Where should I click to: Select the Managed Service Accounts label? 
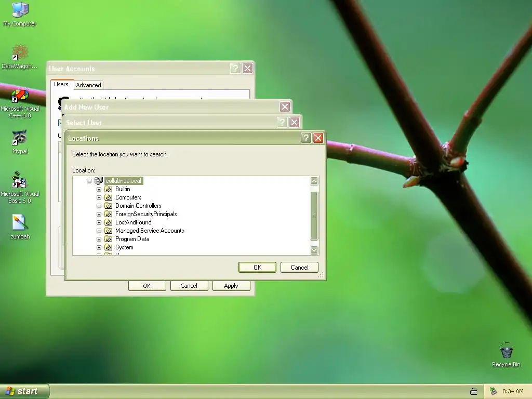[150, 231]
